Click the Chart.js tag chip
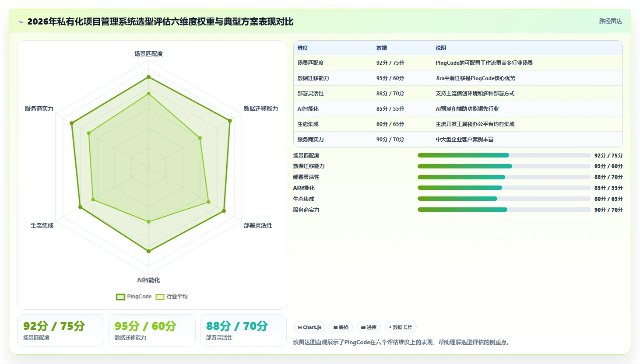 click(x=309, y=327)
